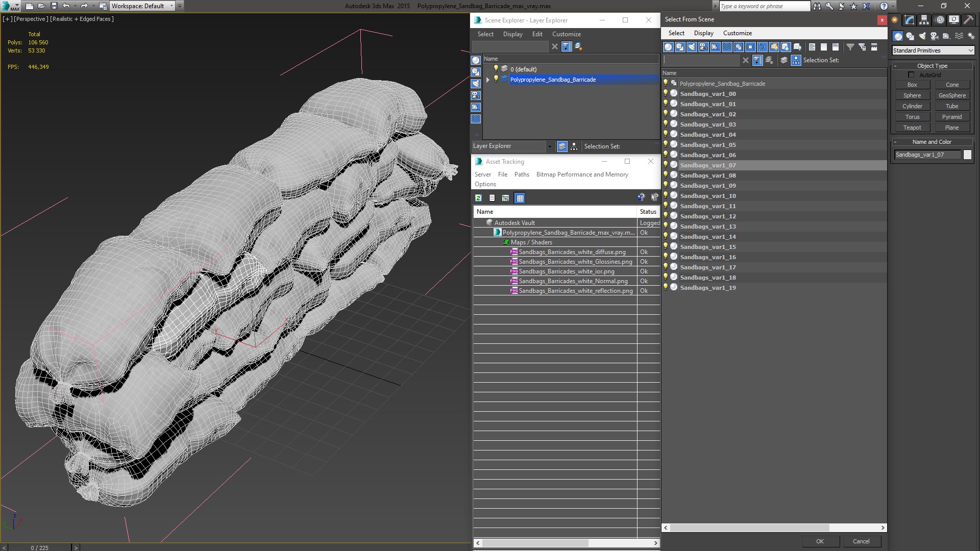
Task: Open the Standard Primitives dropdown
Action: pos(933,51)
